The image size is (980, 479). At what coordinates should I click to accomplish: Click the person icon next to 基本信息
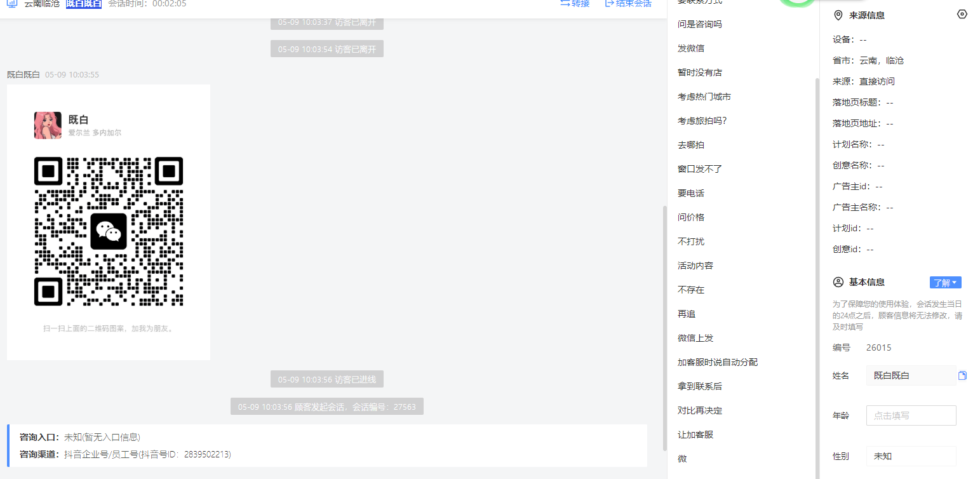point(838,282)
